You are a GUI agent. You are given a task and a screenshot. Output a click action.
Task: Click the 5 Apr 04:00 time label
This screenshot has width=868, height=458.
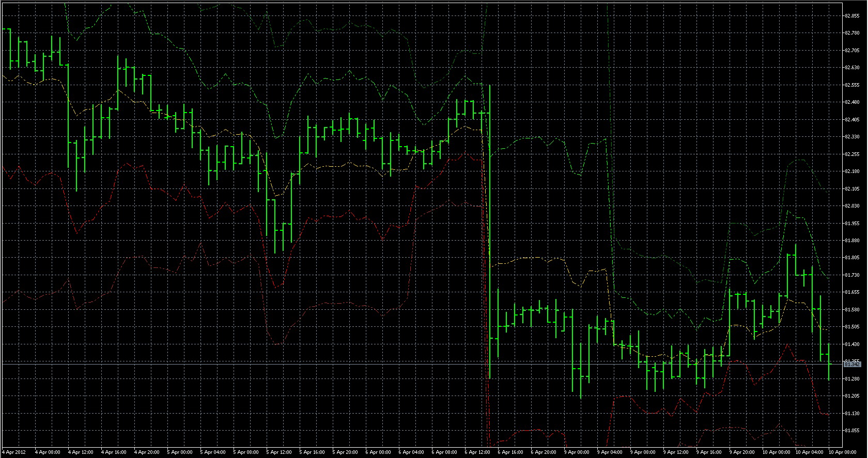coord(213,452)
